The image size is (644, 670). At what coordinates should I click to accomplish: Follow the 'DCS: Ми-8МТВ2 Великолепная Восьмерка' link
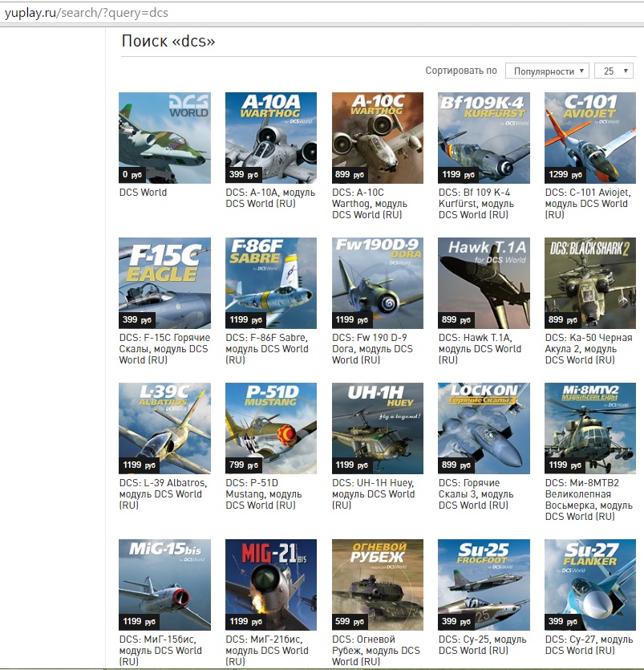click(x=589, y=500)
